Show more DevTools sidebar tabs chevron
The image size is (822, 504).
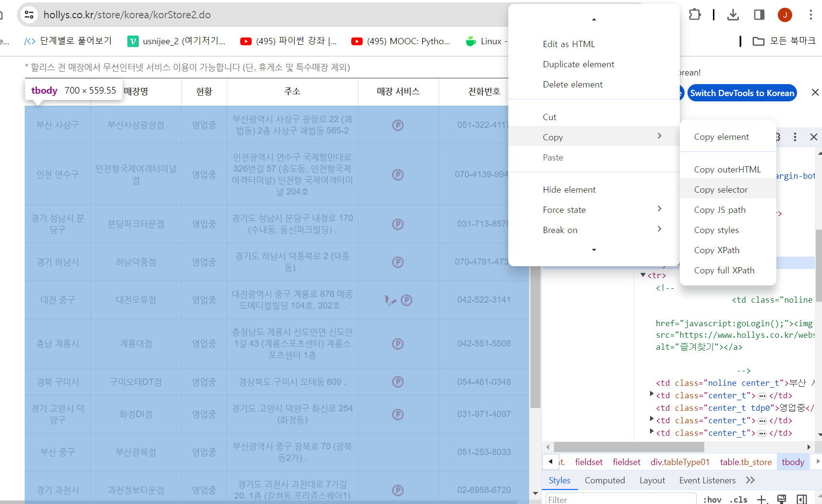pos(750,480)
